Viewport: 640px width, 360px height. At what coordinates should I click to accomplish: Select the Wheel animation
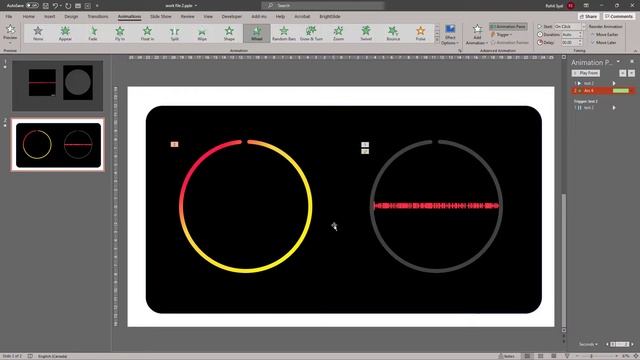tap(257, 33)
